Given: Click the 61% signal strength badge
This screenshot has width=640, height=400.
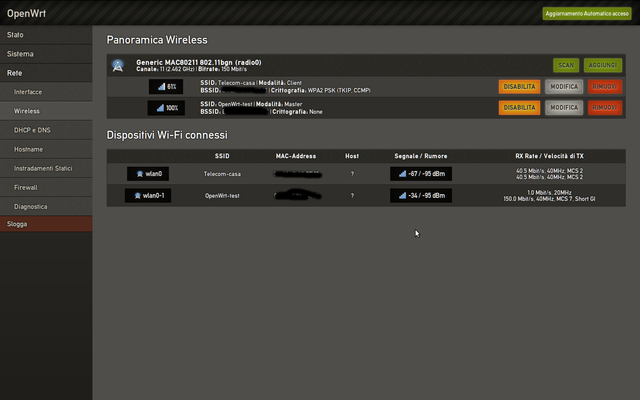Looking at the screenshot, I should pos(166,87).
